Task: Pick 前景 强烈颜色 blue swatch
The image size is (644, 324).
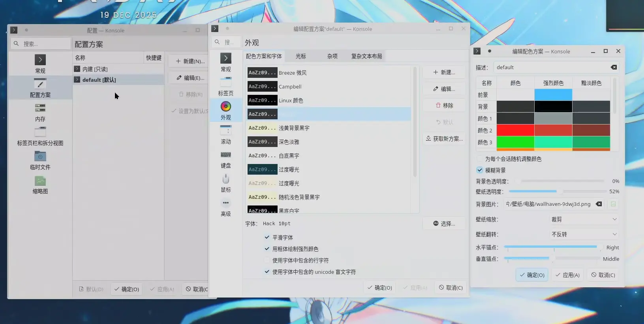Action: (553, 95)
